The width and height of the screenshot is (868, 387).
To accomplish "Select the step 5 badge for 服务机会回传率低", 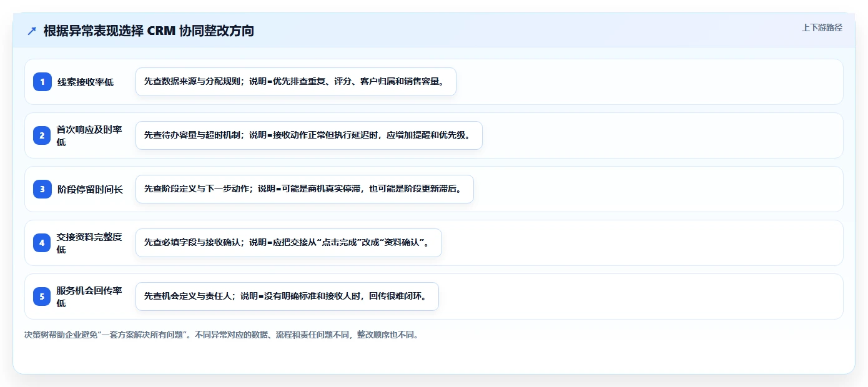I will point(42,296).
